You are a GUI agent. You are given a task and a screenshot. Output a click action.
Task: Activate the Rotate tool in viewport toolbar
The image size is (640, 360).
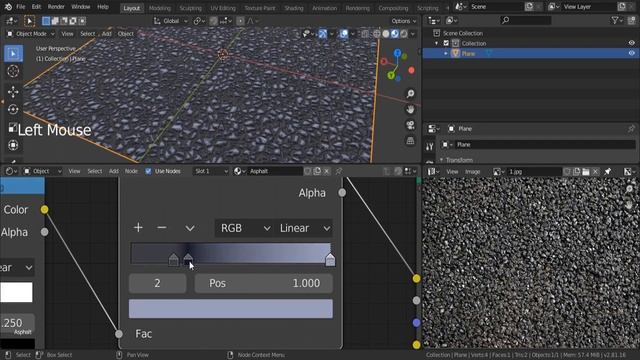tap(13, 109)
